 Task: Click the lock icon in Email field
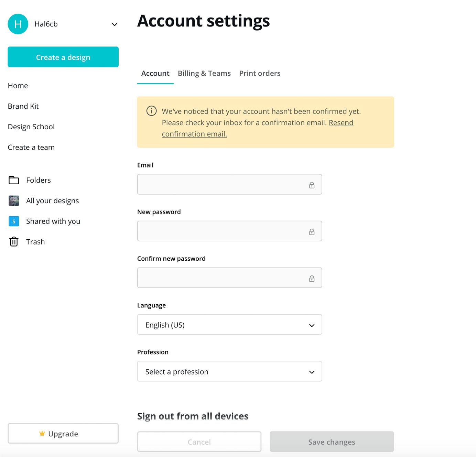tap(312, 185)
